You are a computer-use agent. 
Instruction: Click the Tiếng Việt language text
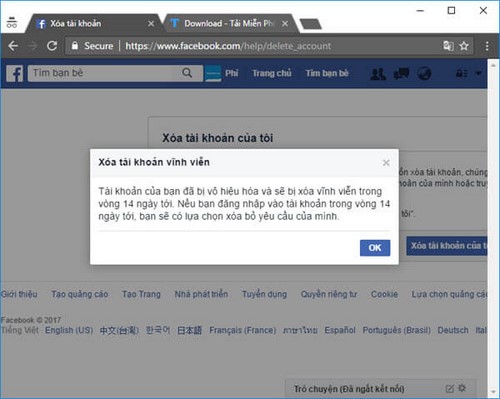tap(20, 330)
